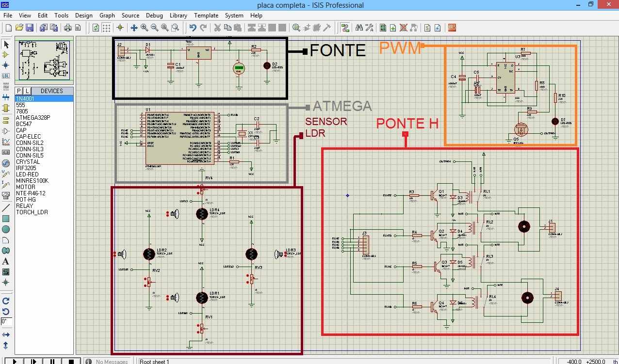Select IRF3205 in devices list
619x364 pixels.
pyautogui.click(x=44, y=168)
